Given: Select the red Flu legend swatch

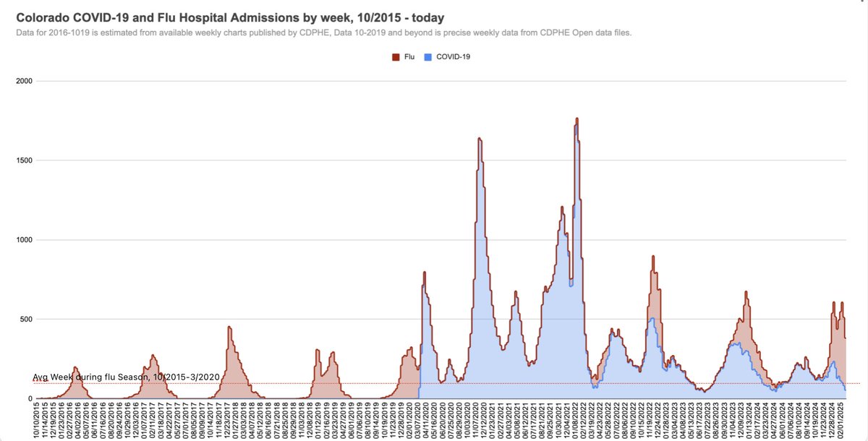Looking at the screenshot, I should [x=394, y=56].
